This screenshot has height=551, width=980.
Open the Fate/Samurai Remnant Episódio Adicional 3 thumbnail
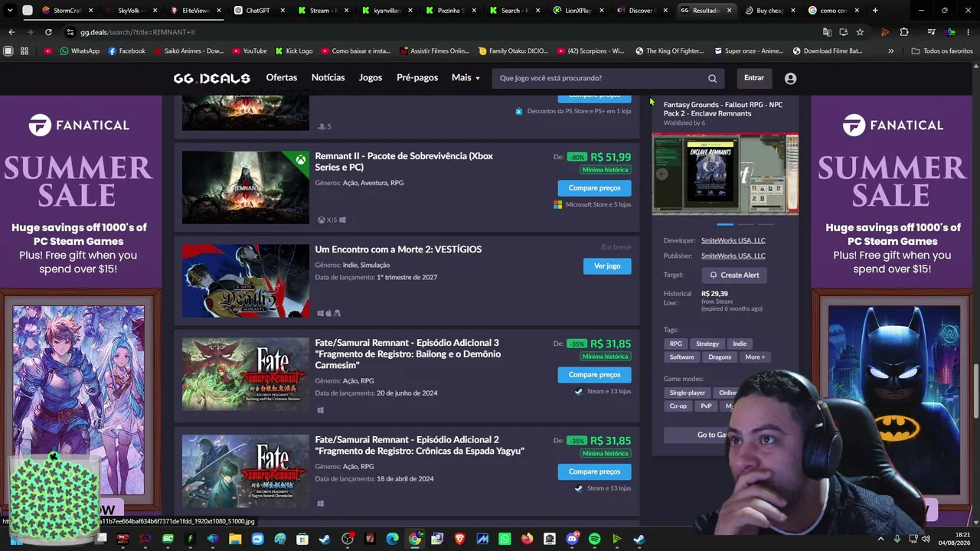[246, 374]
